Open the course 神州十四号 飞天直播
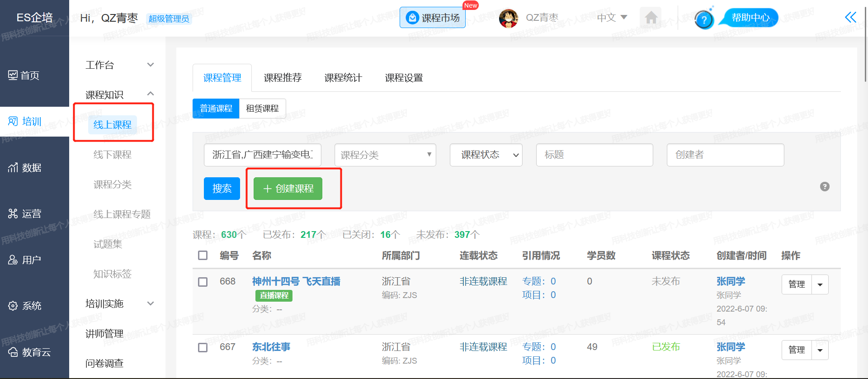Image resolution: width=868 pixels, height=379 pixels. pos(296,281)
